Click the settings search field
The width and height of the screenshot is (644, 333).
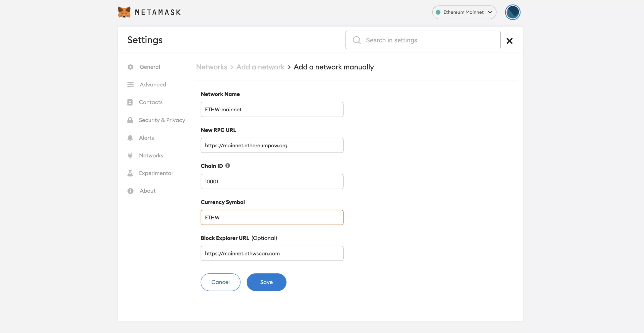(x=423, y=40)
